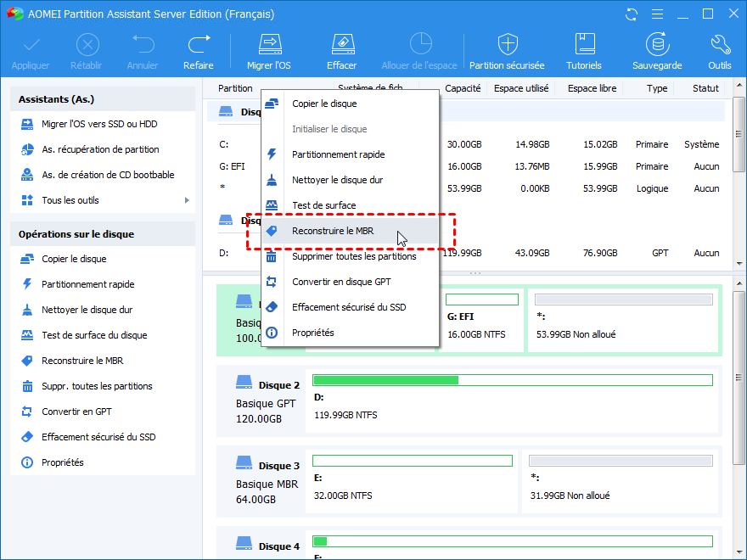Click Reconstruire le MBR in left sidebar
Viewport: 747px width, 560px height.
(82, 361)
